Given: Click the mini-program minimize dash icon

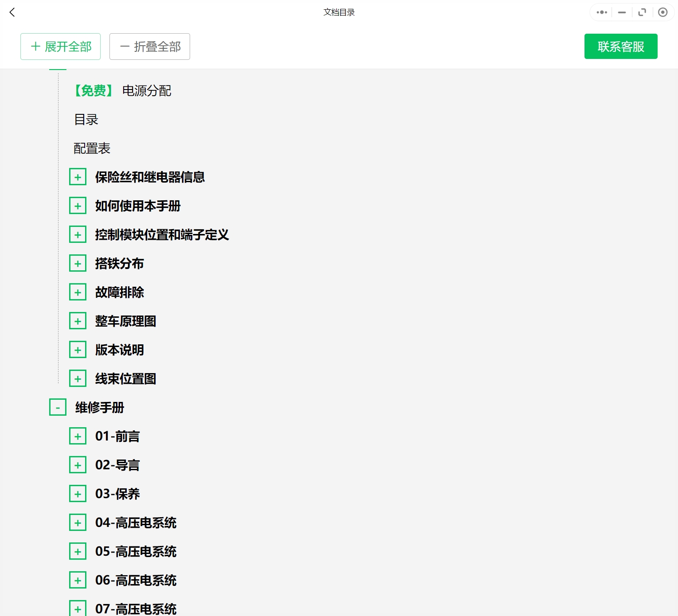Looking at the screenshot, I should click(622, 12).
